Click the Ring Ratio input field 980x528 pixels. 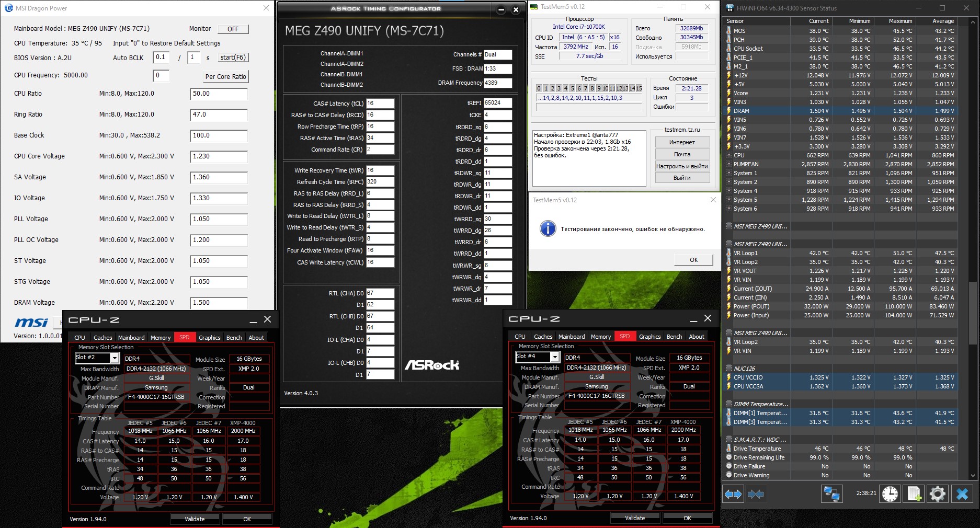click(219, 115)
